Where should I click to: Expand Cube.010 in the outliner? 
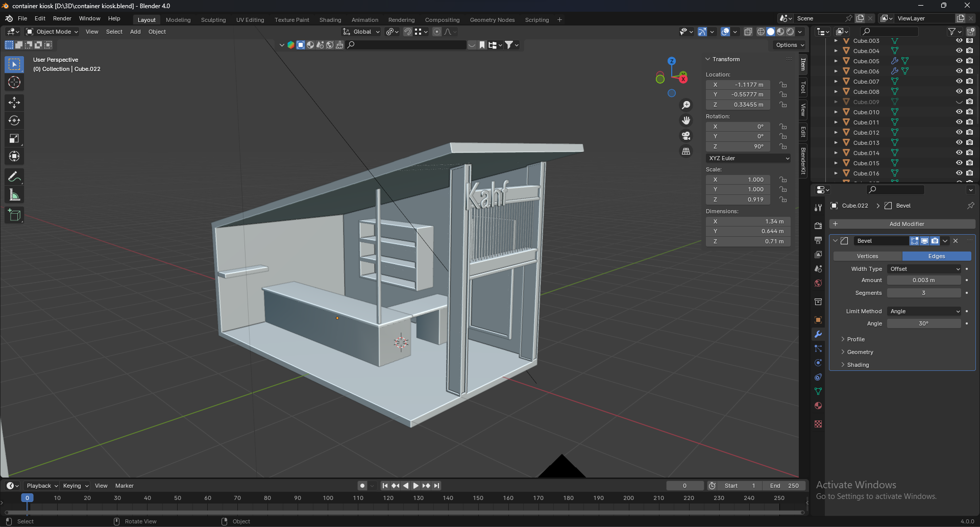[x=836, y=112]
